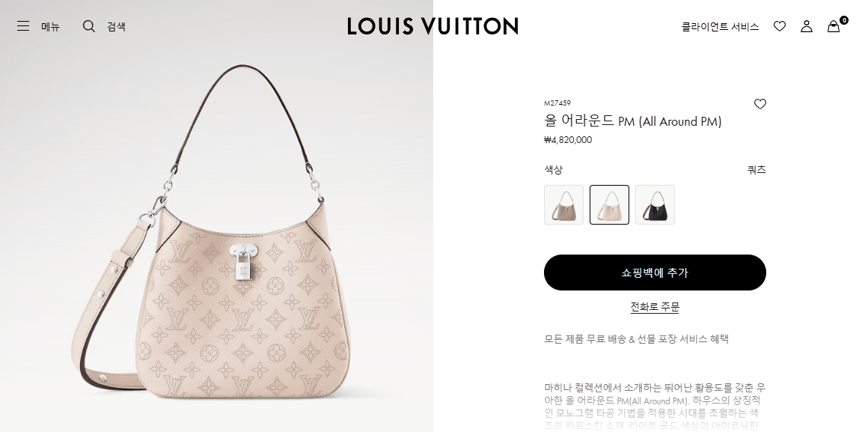The height and width of the screenshot is (432, 868).
Task: Select the taupe color bag swatch
Action: (x=563, y=204)
